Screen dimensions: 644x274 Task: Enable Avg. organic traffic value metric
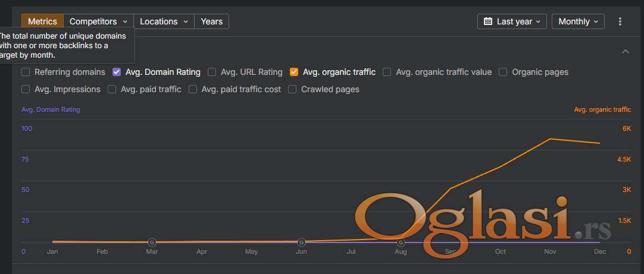pyautogui.click(x=387, y=72)
